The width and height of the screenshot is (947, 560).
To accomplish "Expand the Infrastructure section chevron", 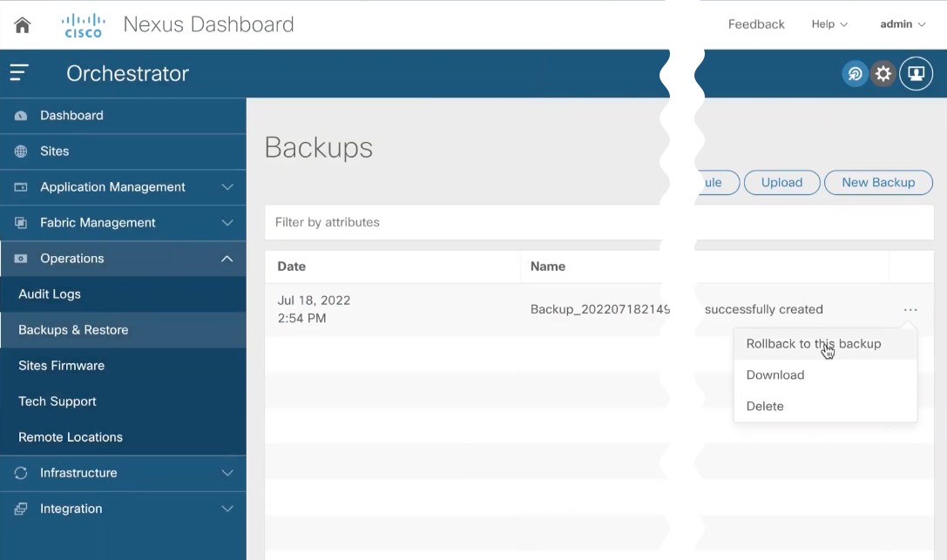I will pos(227,473).
